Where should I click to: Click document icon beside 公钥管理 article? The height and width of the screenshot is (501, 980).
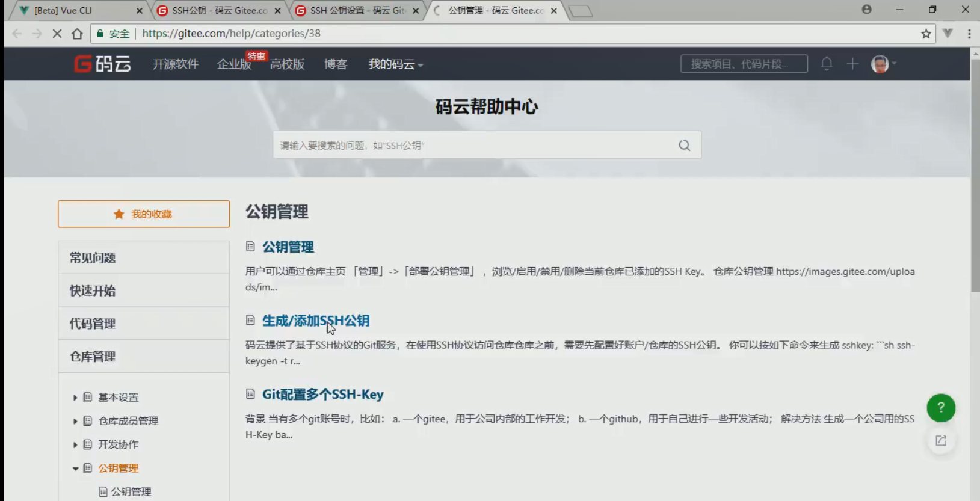click(x=250, y=246)
